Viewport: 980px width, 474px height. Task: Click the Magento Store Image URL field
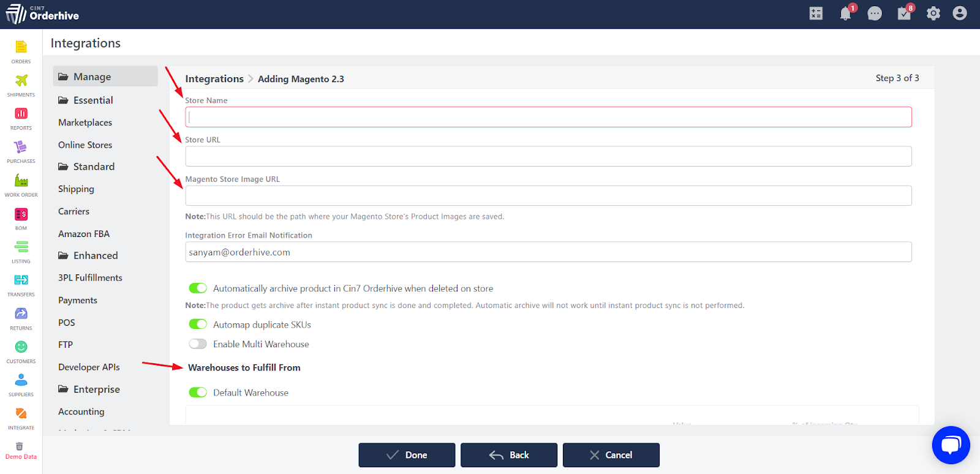point(548,195)
